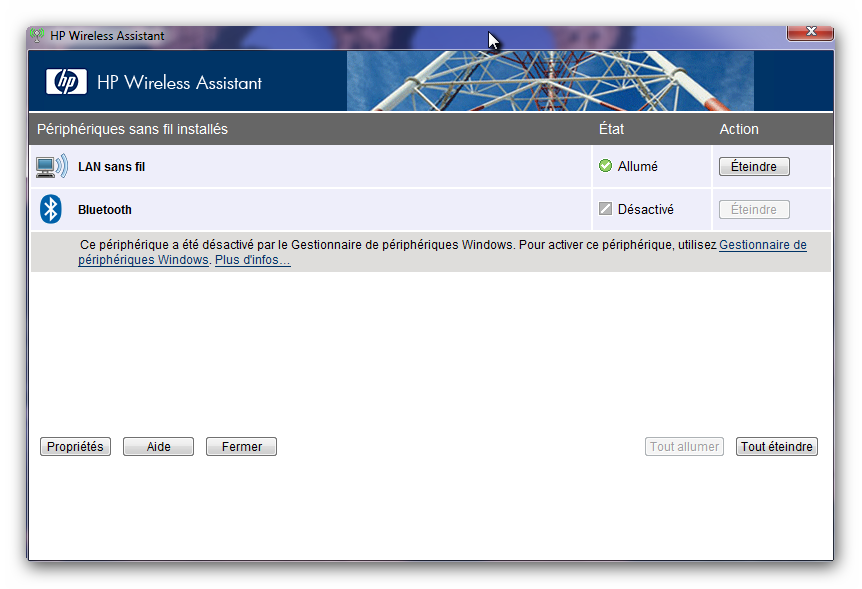Screen dimensions: 862x589
Task: Follow the Plus d'infos link
Action: (x=252, y=260)
